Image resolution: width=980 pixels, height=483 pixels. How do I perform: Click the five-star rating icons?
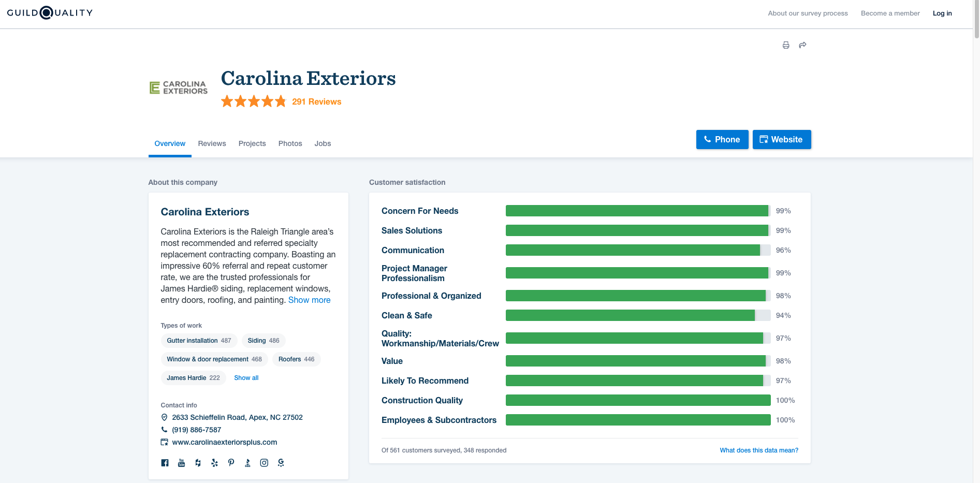coord(254,101)
